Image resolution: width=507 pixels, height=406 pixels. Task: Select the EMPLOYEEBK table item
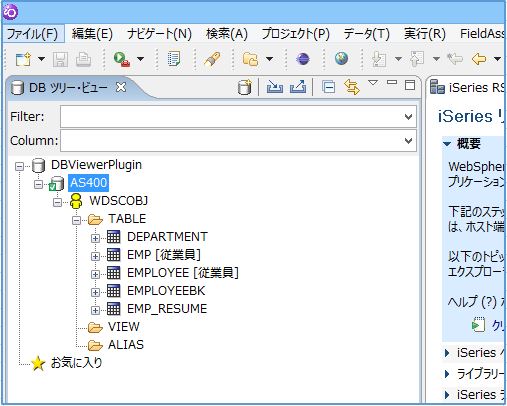166,291
